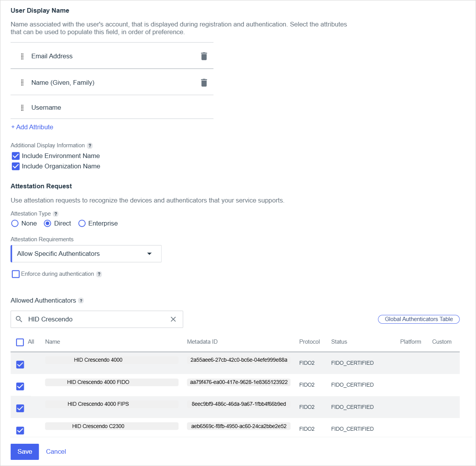The height and width of the screenshot is (466, 476).
Task: Click the Platform column header
Action: pyautogui.click(x=410, y=342)
